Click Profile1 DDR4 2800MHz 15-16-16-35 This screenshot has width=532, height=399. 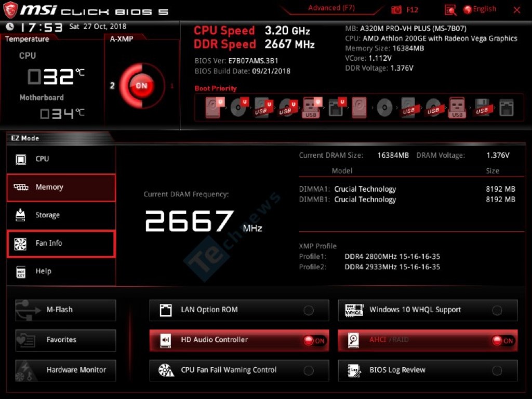[392, 257]
